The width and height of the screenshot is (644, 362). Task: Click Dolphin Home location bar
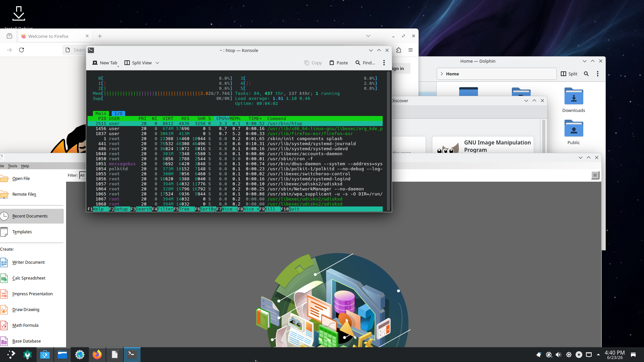click(496, 74)
